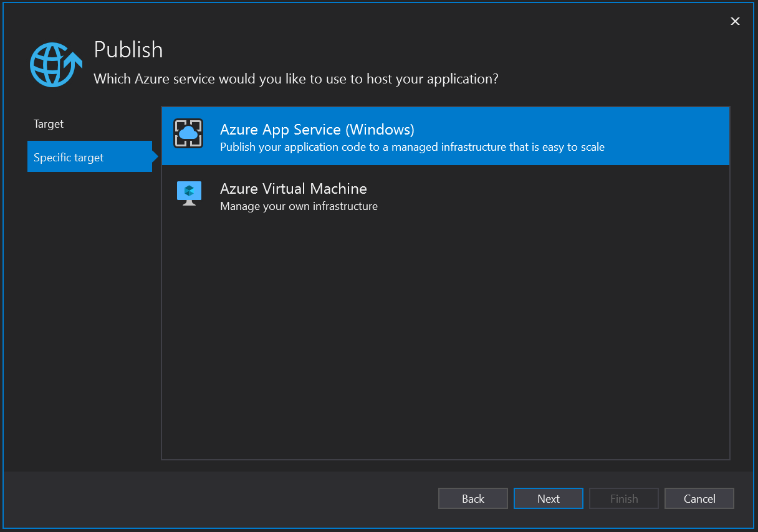
Task: Click empty footer area left of Back
Action: click(x=218, y=498)
